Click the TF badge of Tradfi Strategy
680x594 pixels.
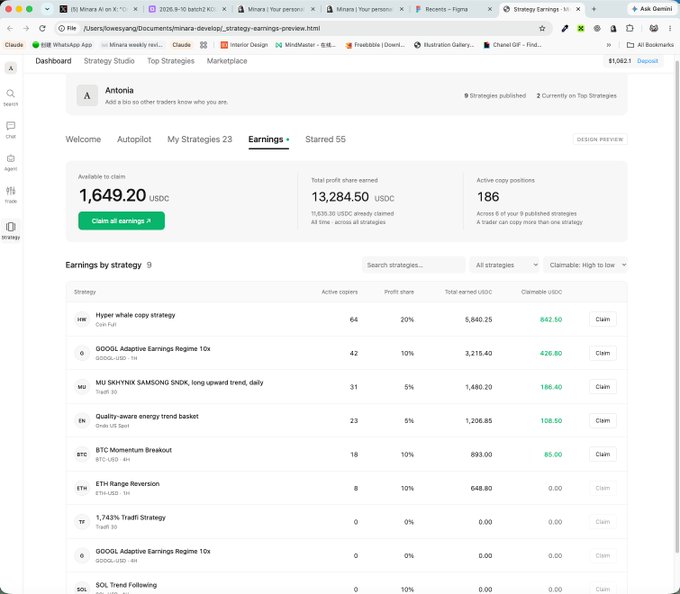82,522
